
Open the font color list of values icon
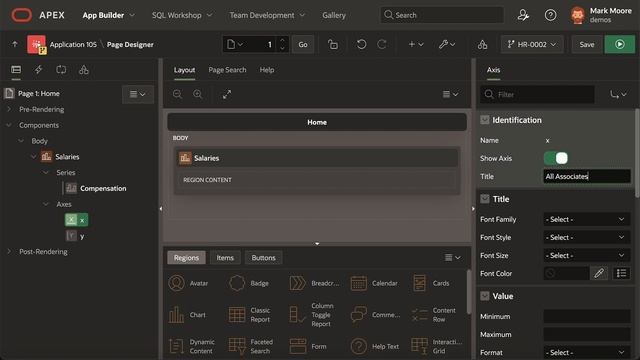coord(621,273)
